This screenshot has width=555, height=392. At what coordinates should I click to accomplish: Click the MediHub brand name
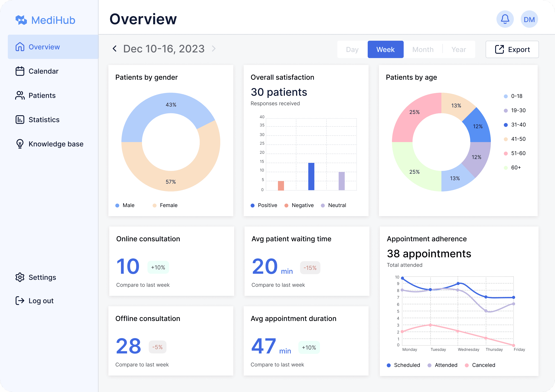click(x=53, y=20)
